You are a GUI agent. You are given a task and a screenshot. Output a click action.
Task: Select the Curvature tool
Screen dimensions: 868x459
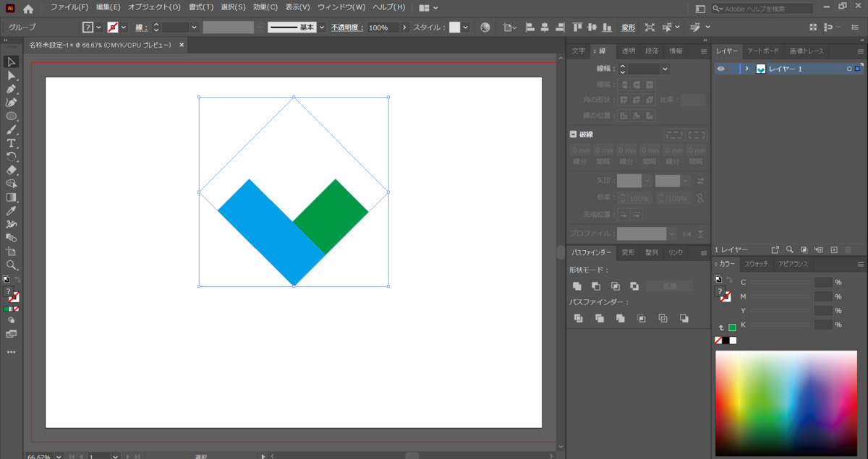(x=11, y=103)
